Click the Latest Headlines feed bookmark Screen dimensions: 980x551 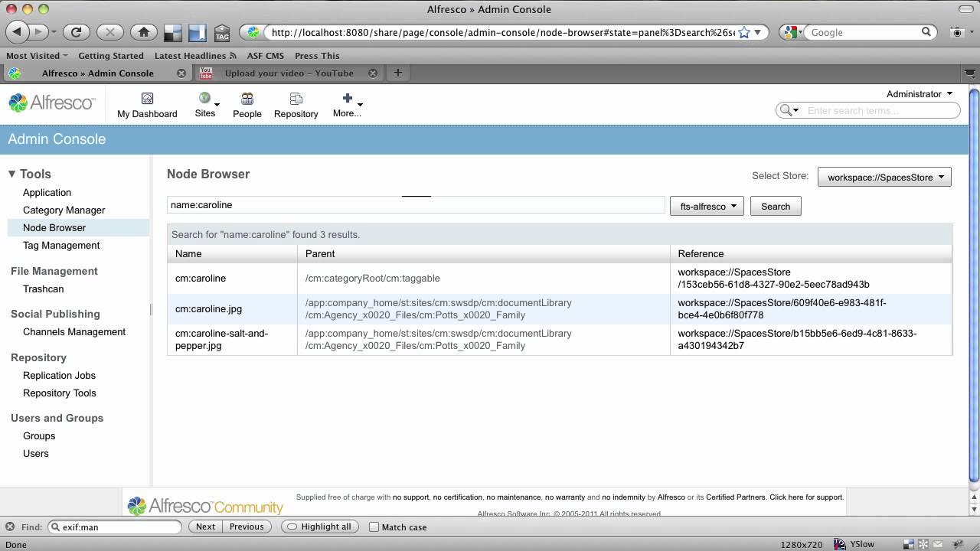[195, 56]
